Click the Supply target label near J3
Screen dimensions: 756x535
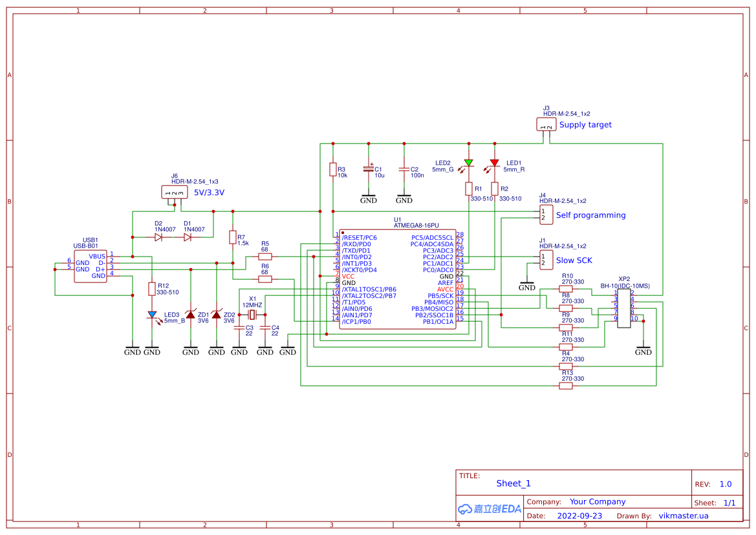[x=587, y=125]
